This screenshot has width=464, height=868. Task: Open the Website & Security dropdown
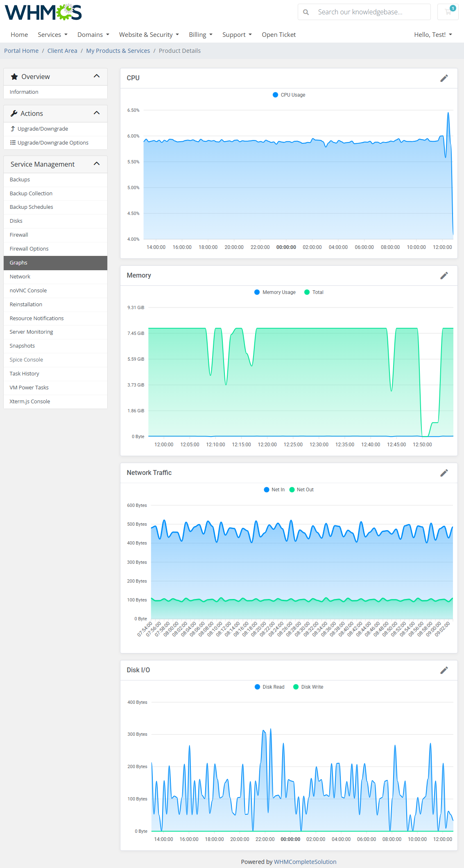click(149, 35)
